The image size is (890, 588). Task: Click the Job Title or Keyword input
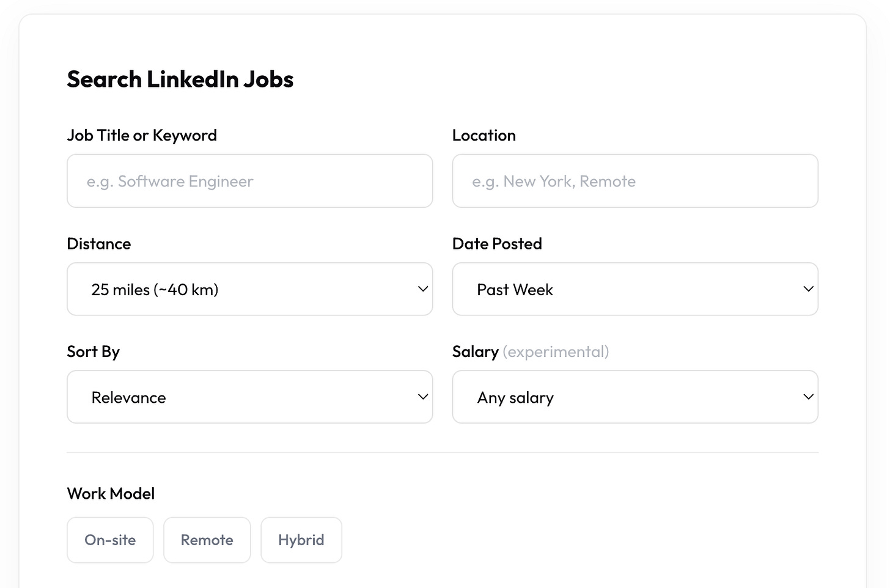[249, 181]
